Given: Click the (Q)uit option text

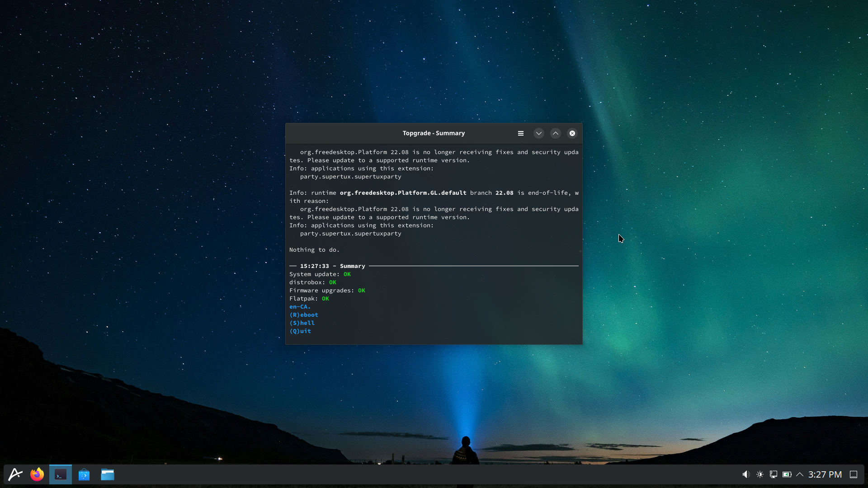Looking at the screenshot, I should click(x=300, y=331).
